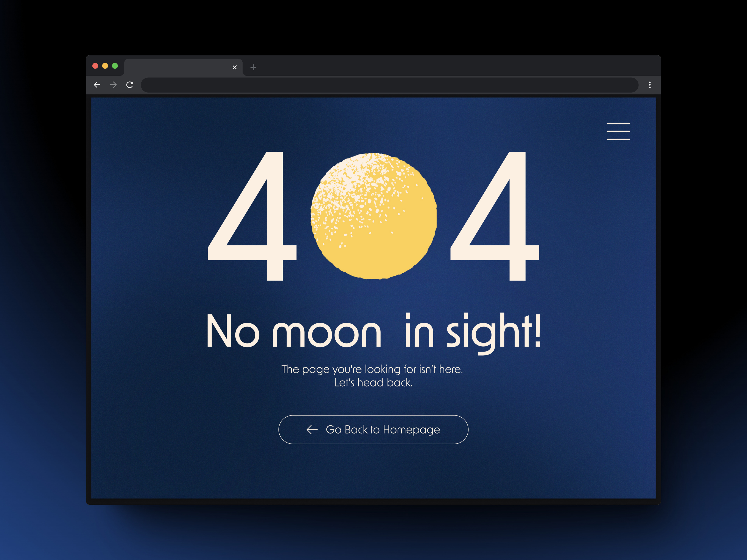Open the three-dot browser menu
This screenshot has width=747, height=560.
point(650,85)
